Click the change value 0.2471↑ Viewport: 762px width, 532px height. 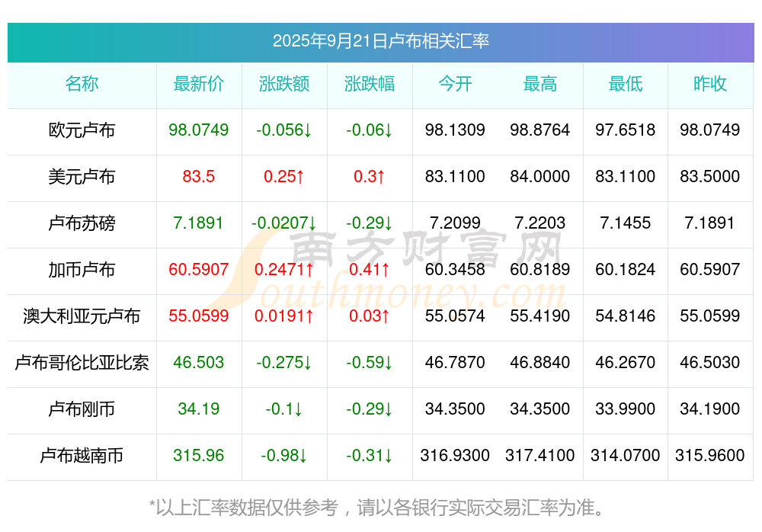pyautogui.click(x=284, y=269)
